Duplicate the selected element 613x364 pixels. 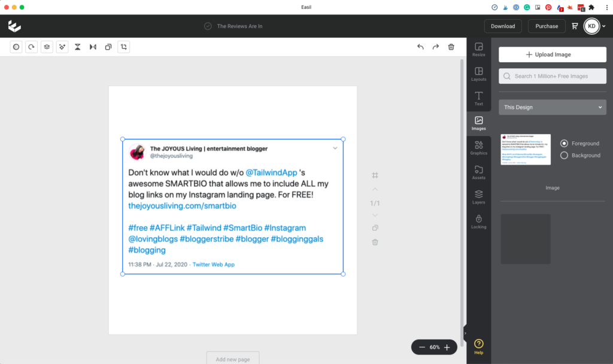click(x=108, y=47)
